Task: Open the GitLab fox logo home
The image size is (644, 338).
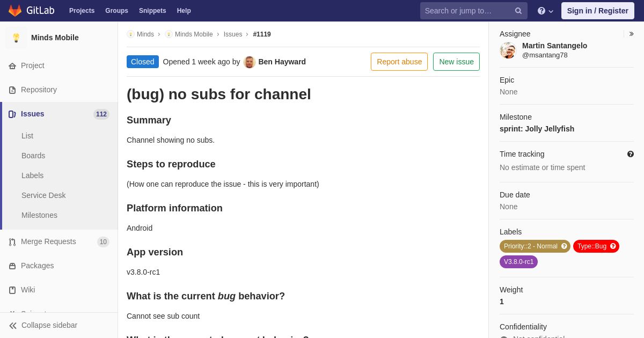Action: (x=15, y=11)
